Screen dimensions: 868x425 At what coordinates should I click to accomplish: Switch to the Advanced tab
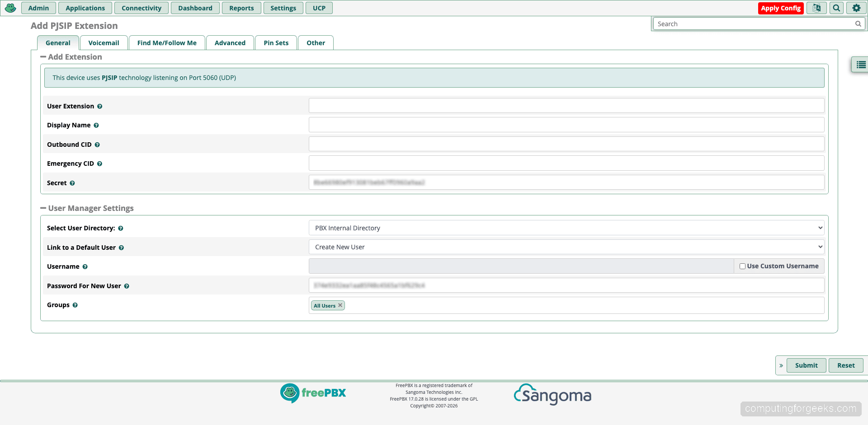coord(230,42)
